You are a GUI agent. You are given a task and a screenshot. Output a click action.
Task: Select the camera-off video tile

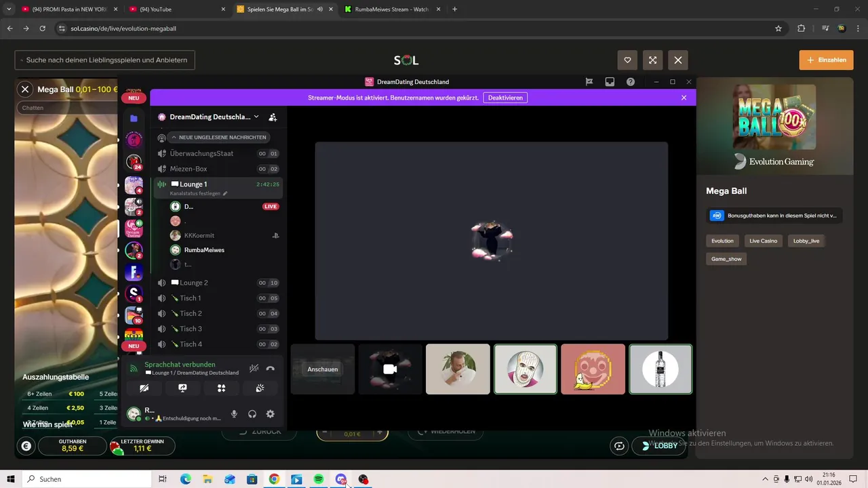(x=390, y=369)
